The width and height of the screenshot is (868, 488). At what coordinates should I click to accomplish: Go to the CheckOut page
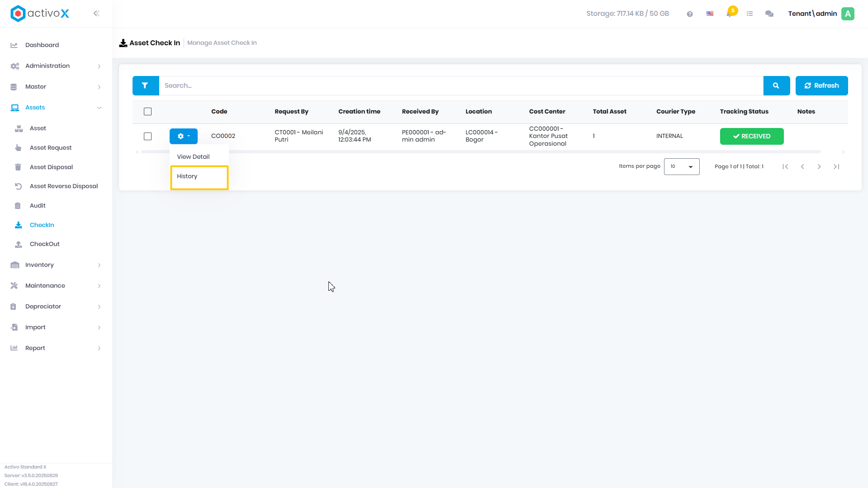point(44,244)
